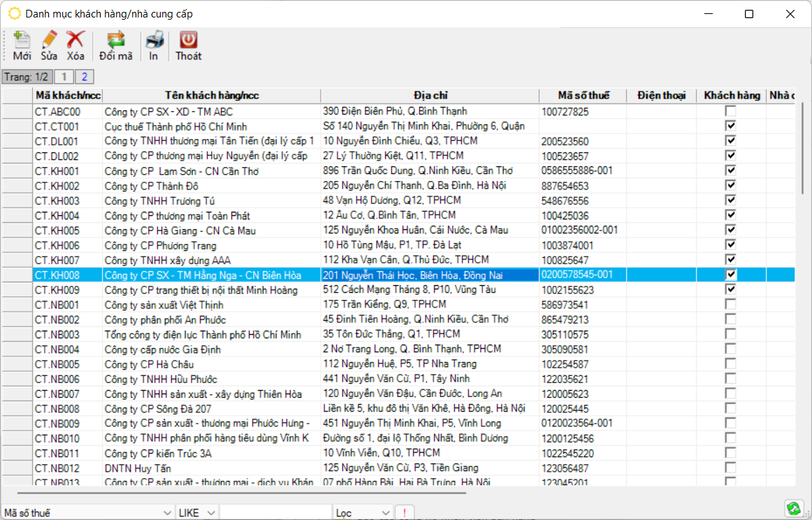Go to page 2 of the list
The image size is (812, 520).
[85, 77]
